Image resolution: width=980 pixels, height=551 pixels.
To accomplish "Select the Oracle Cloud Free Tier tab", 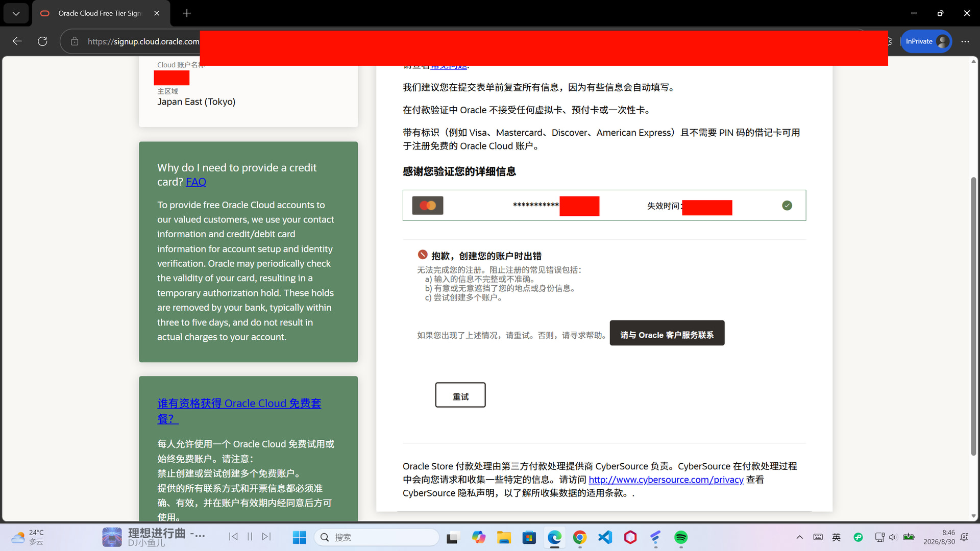I will pyautogui.click(x=100, y=13).
